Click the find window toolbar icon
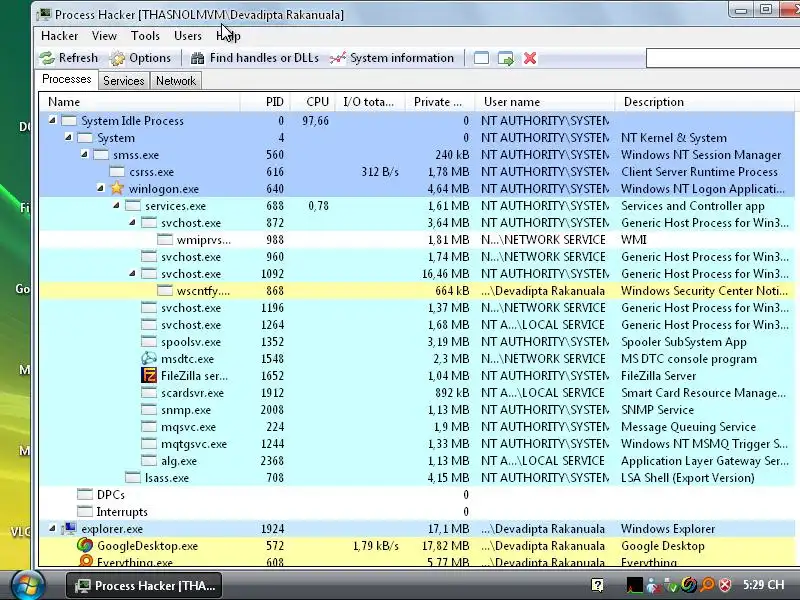This screenshot has width=800, height=600. coord(481,58)
